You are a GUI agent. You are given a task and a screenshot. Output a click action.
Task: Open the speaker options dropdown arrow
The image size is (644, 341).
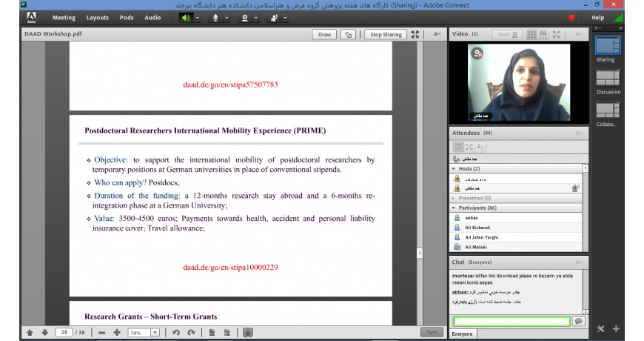tap(197, 18)
